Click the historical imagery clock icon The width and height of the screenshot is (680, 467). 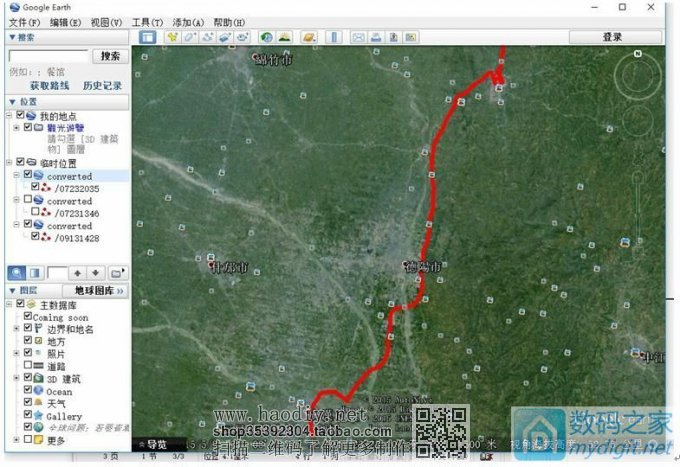coord(266,37)
